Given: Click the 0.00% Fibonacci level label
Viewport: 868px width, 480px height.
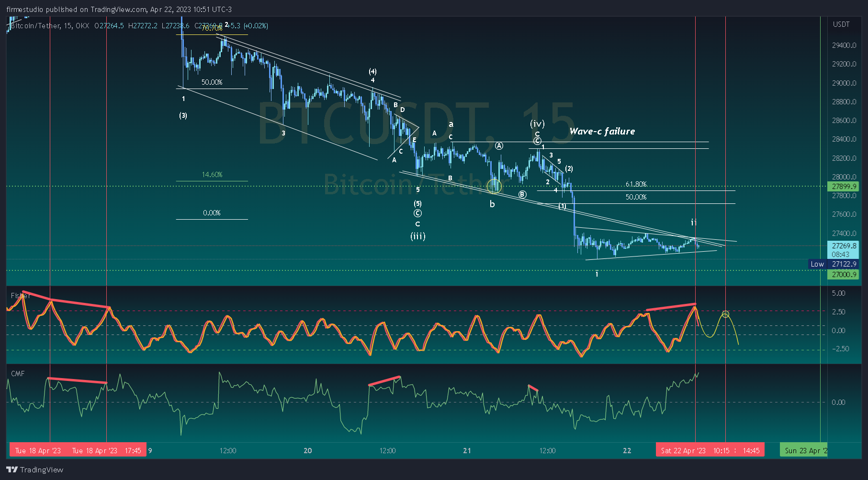Looking at the screenshot, I should pyautogui.click(x=212, y=213).
